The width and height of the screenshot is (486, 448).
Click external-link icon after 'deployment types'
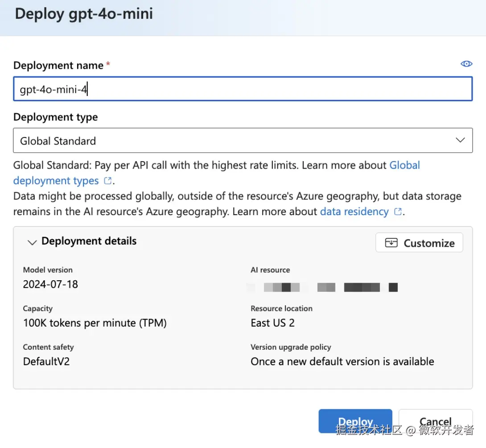click(107, 181)
